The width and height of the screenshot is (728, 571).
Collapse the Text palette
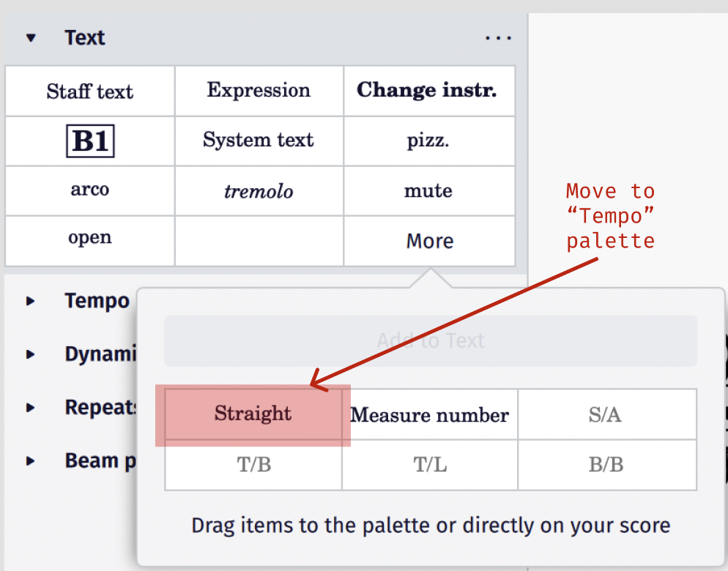(31, 37)
